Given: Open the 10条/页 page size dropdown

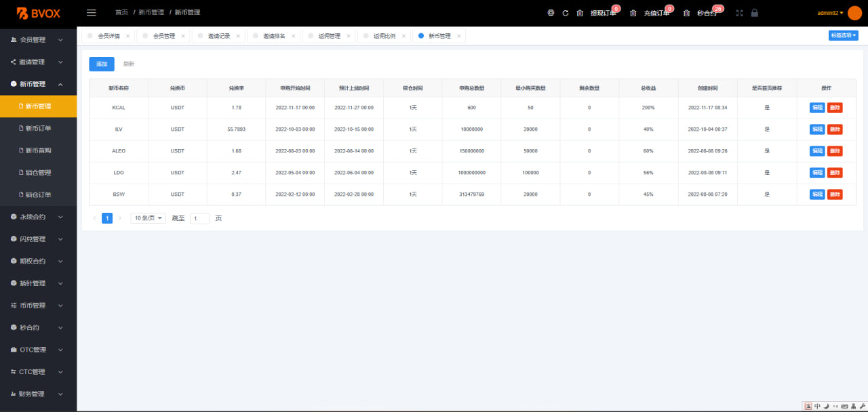Looking at the screenshot, I should (148, 218).
